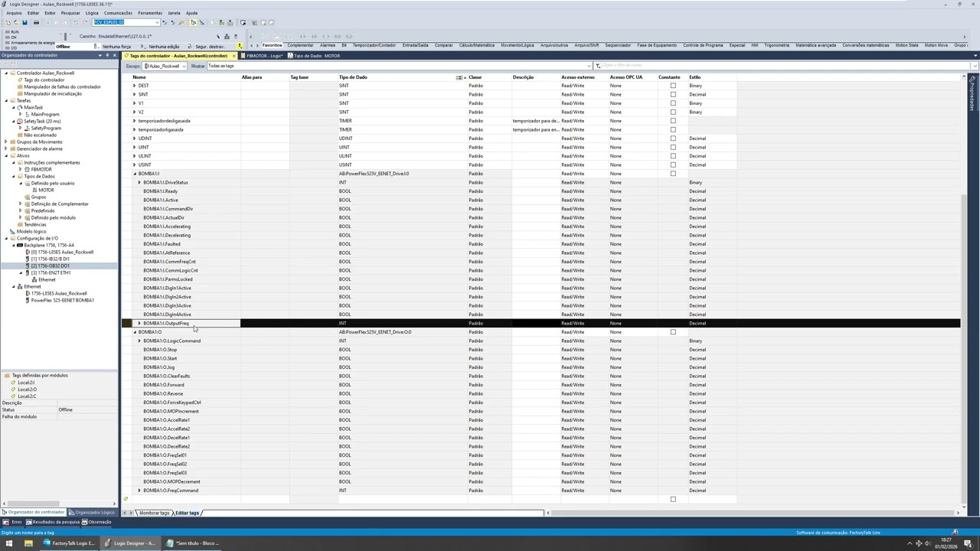Image resolution: width=980 pixels, height=551 pixels.
Task: Toggle Constante checkbox for DEST tag
Action: coord(673,86)
